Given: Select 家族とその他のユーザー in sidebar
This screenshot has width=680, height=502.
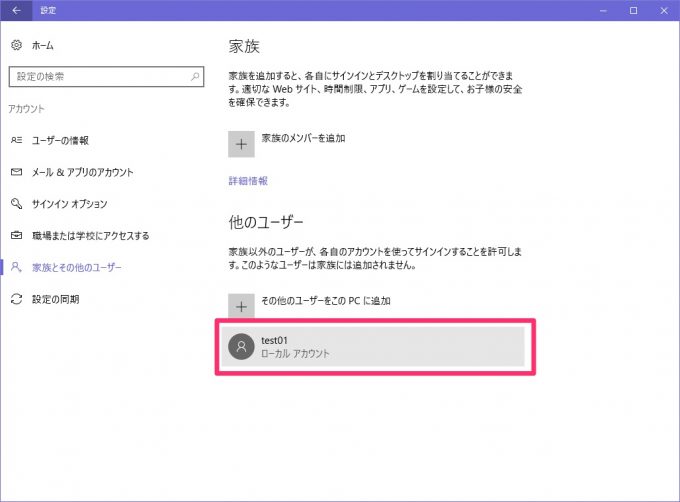Looking at the screenshot, I should tap(77, 267).
